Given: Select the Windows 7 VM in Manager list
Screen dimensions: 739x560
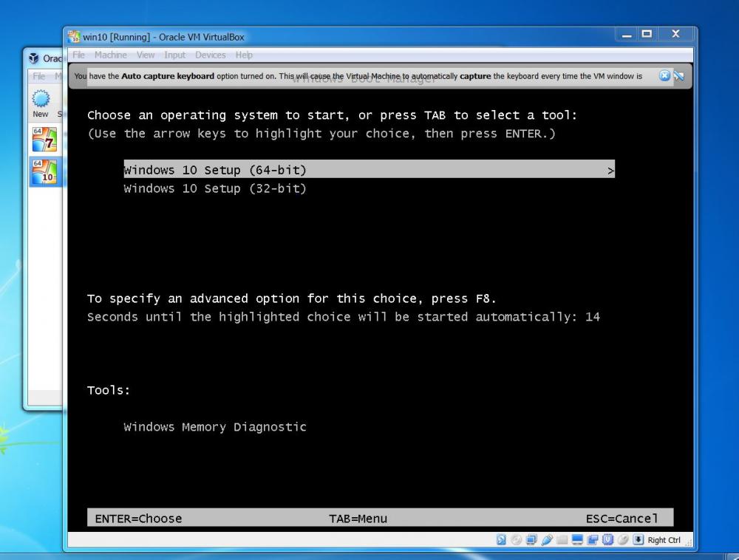Looking at the screenshot, I should pos(44,140).
